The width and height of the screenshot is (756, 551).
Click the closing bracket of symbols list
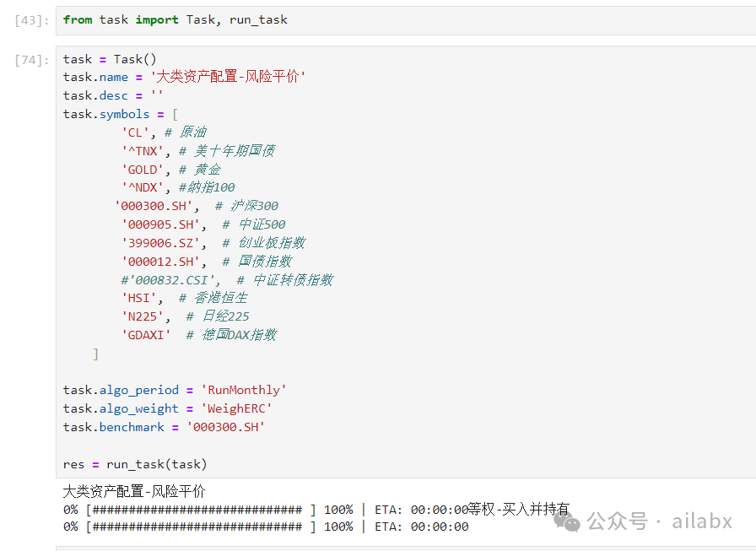pyautogui.click(x=95, y=354)
